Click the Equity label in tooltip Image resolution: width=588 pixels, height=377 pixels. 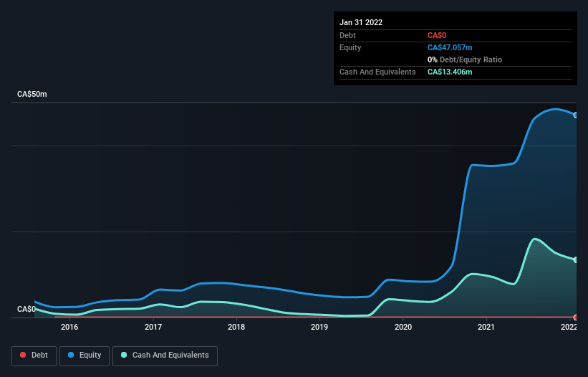(x=350, y=47)
